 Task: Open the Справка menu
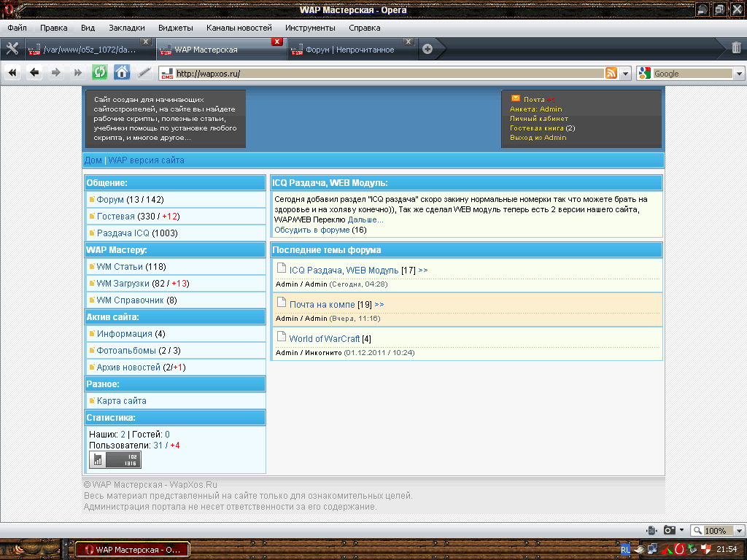pos(365,28)
